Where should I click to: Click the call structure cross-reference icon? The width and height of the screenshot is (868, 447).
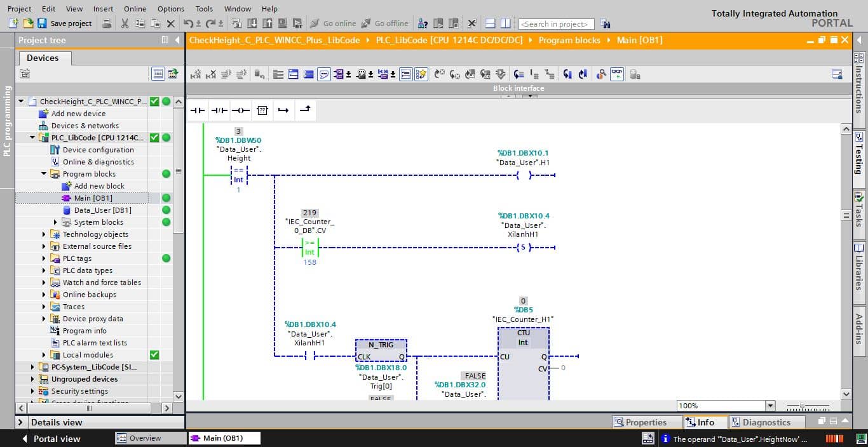601,74
